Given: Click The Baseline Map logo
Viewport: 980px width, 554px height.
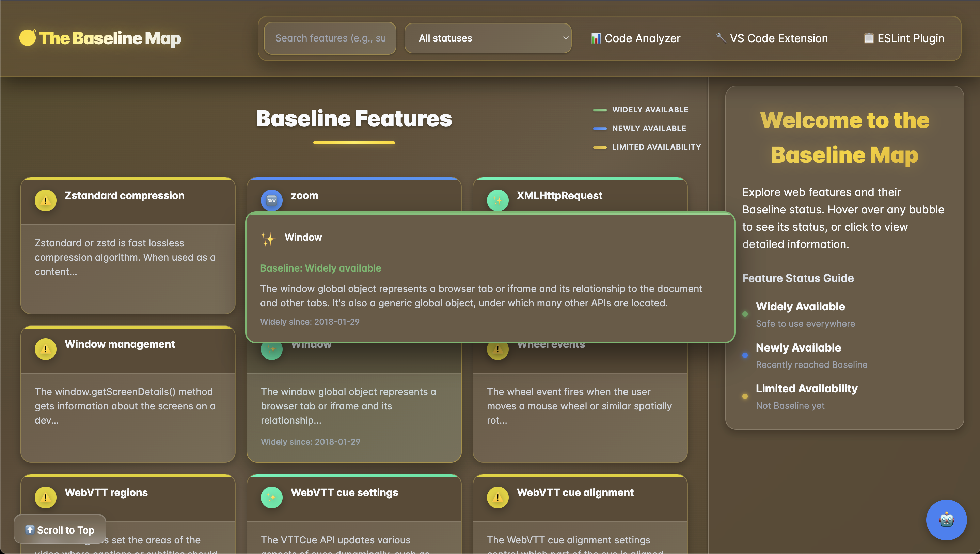Looking at the screenshot, I should pyautogui.click(x=100, y=38).
